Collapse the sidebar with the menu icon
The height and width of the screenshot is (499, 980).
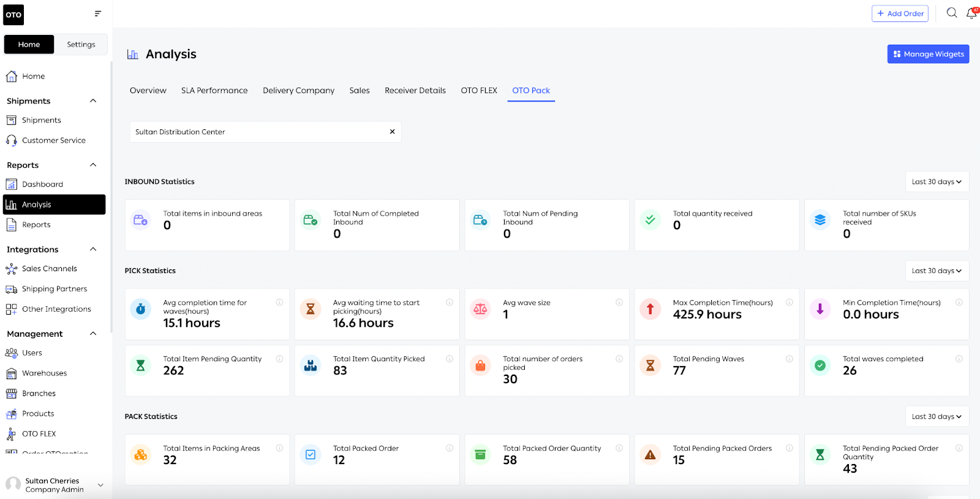point(98,13)
